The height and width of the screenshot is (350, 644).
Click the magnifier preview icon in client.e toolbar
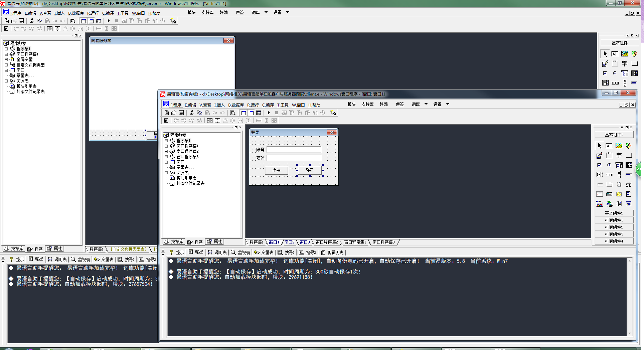(233, 113)
